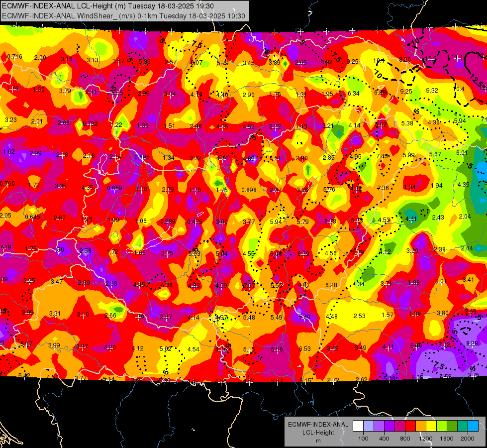Click the magenta legend swatch
The width and height of the screenshot is (487, 448).
coord(400,426)
